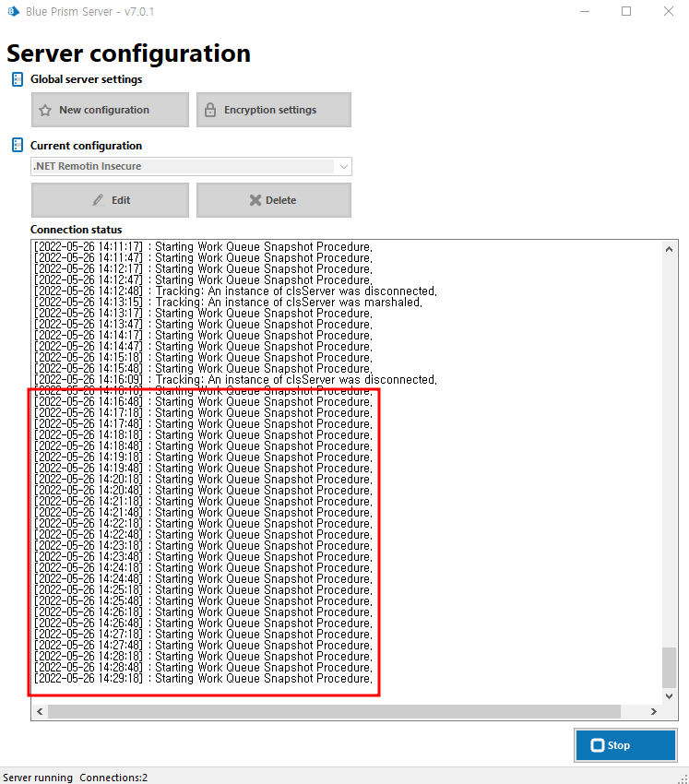The width and height of the screenshot is (689, 784).
Task: Click log entry at 14:13:15 clsServer marshaled
Action: (x=228, y=302)
